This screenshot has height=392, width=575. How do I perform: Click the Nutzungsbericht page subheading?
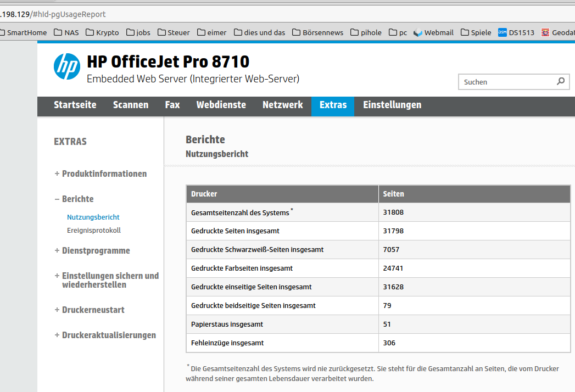[217, 154]
